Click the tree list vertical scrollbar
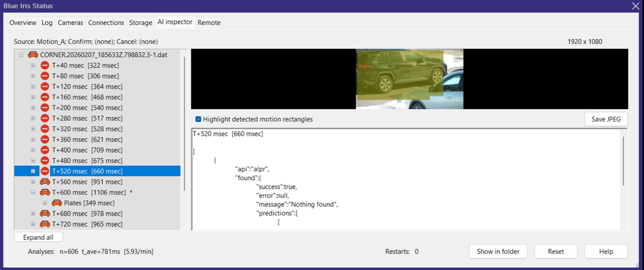Image resolution: width=644 pixels, height=270 pixels. click(185, 123)
